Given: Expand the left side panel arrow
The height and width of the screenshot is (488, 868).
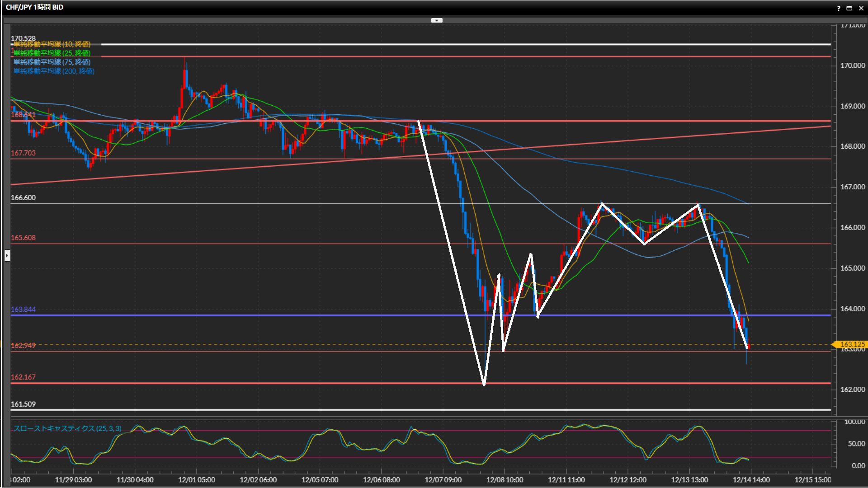Looking at the screenshot, I should [7, 256].
